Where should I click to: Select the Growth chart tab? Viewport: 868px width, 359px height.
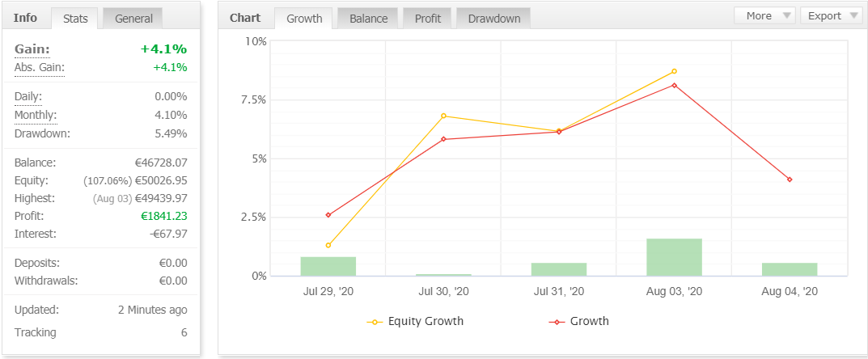click(304, 19)
